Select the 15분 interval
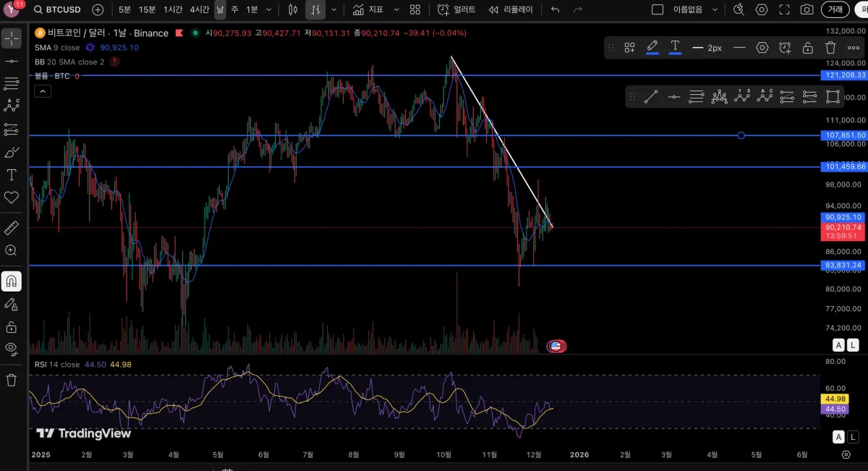Screen dimensions: 868x471 pyautogui.click(x=147, y=9)
